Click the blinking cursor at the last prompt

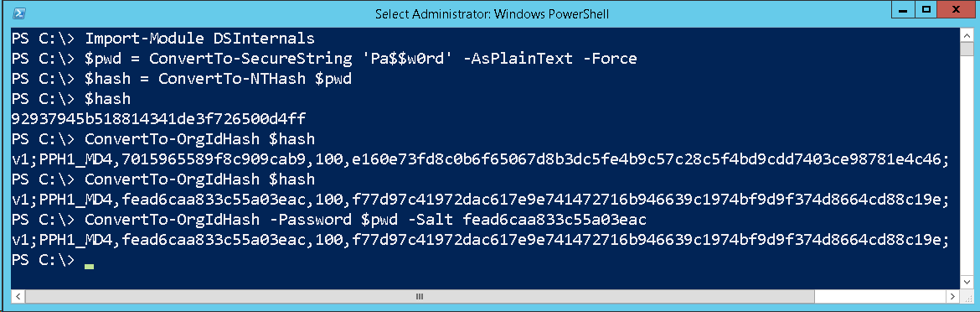coord(90,267)
